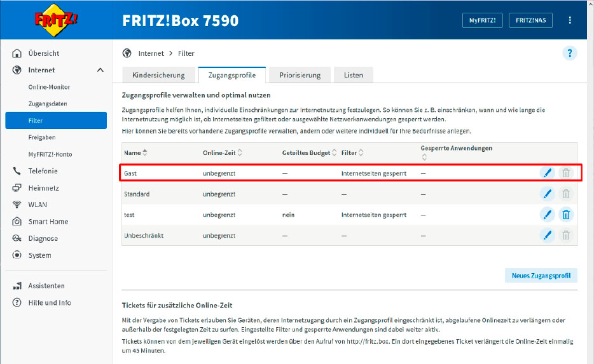Click the Assistenten icon

17,286
